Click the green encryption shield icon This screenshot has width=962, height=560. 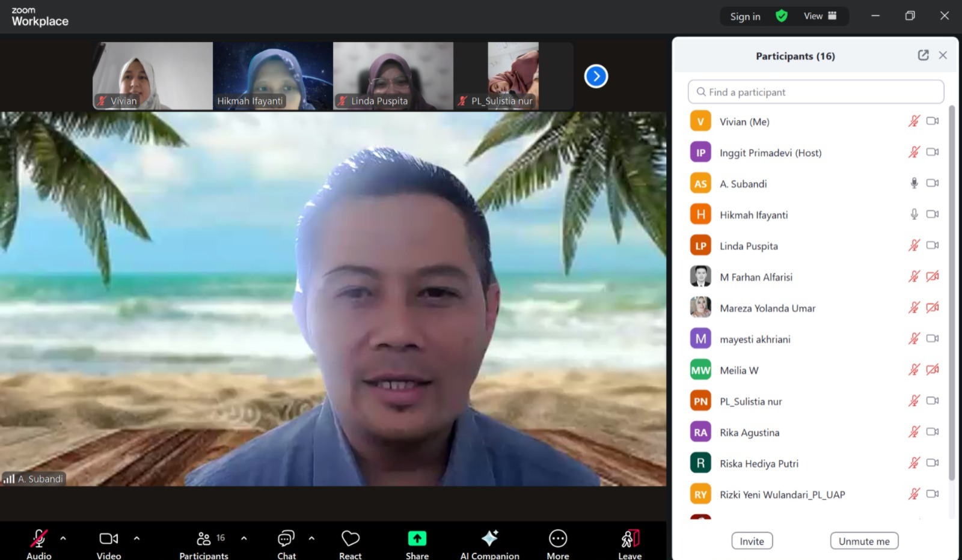(x=781, y=16)
